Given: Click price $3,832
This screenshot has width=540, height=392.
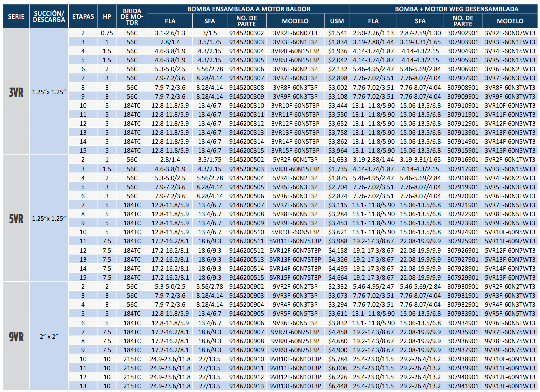Looking at the screenshot, I should (x=337, y=323).
